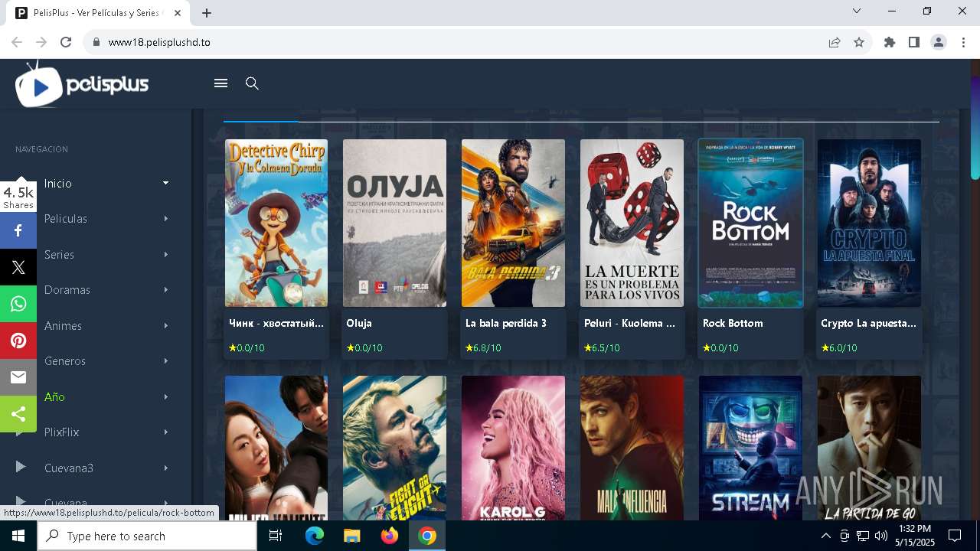Open the Chrome profile icon

click(939, 42)
